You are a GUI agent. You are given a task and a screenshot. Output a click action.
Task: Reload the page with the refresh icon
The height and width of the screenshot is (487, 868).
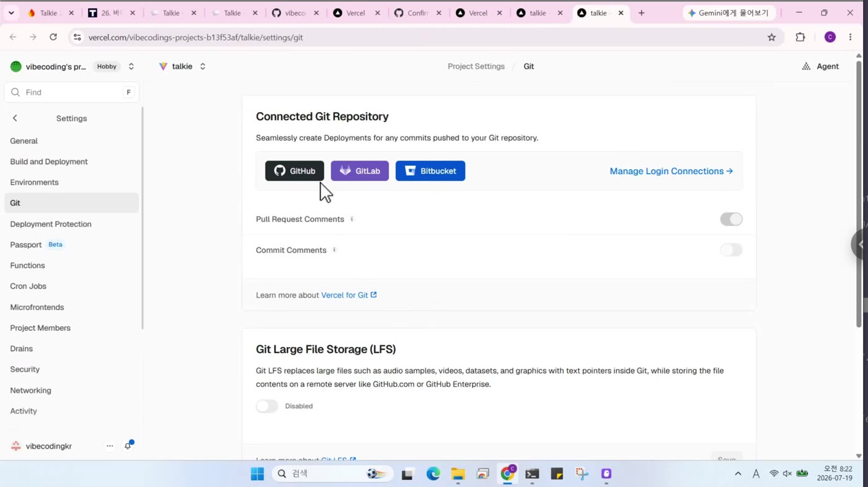pos(53,37)
